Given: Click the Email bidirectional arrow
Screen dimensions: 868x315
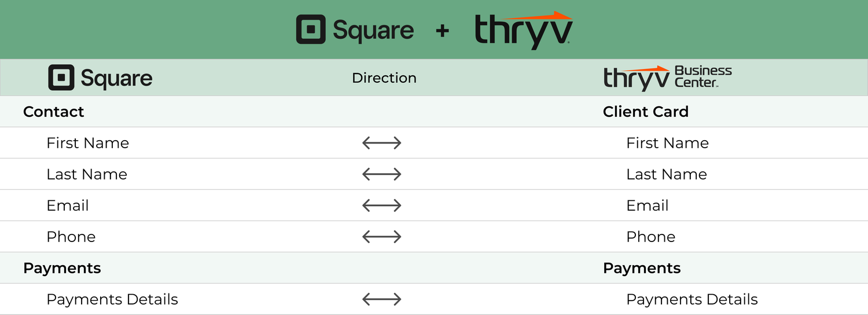Looking at the screenshot, I should (381, 206).
